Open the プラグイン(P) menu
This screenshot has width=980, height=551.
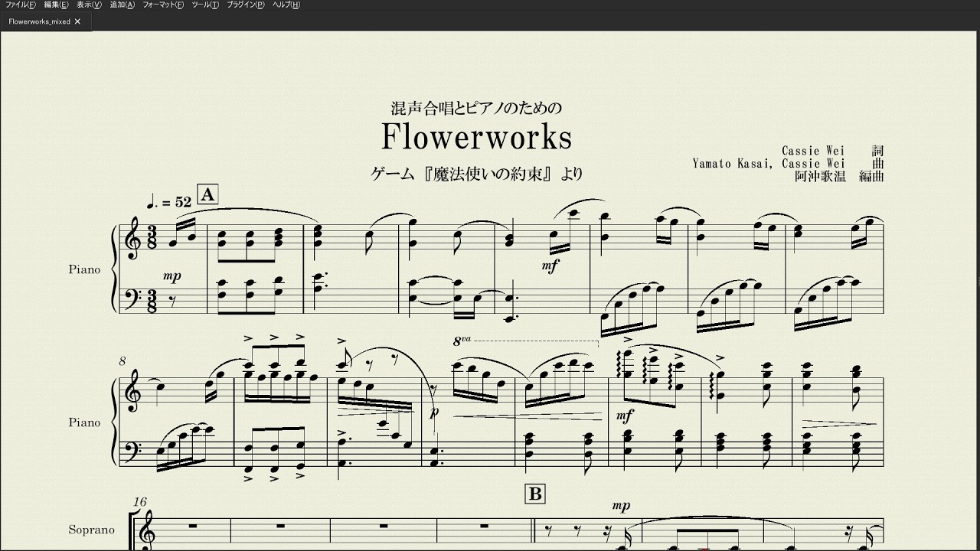pos(246,5)
